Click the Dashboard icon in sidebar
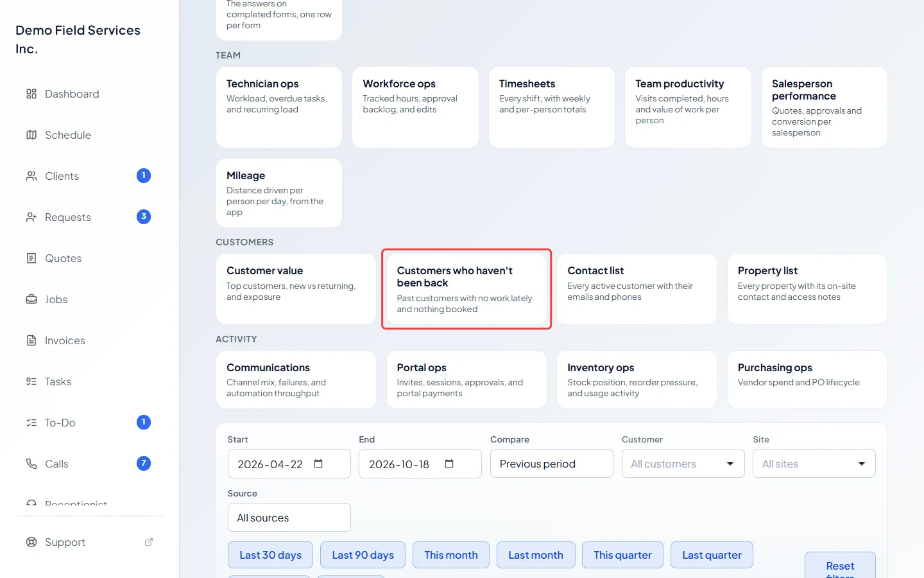 31,94
